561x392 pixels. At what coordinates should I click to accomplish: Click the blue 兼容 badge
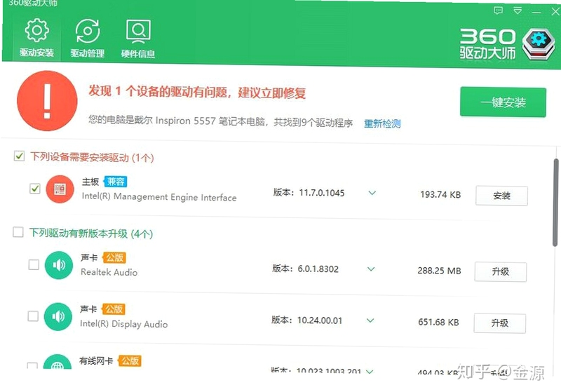(x=115, y=182)
